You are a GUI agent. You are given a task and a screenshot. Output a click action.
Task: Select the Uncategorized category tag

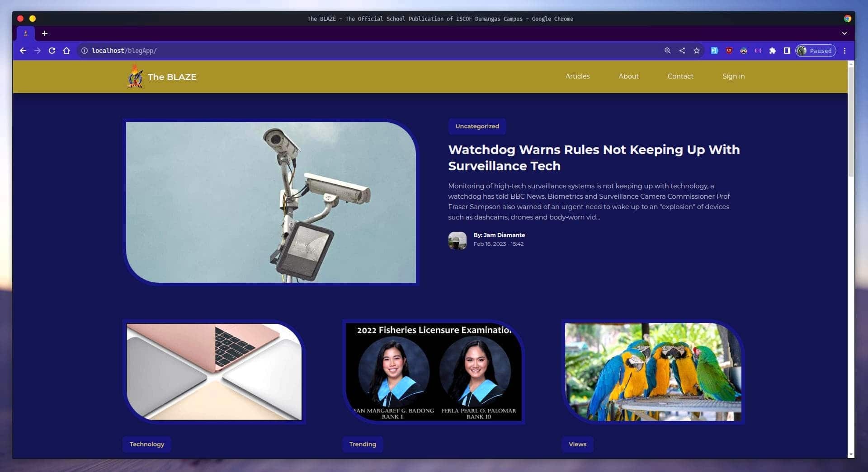[477, 126]
